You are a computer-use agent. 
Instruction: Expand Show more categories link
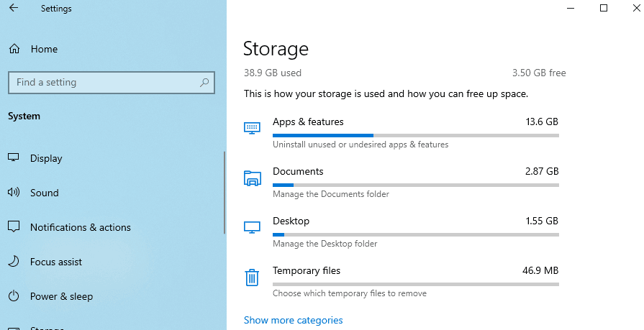click(x=293, y=320)
